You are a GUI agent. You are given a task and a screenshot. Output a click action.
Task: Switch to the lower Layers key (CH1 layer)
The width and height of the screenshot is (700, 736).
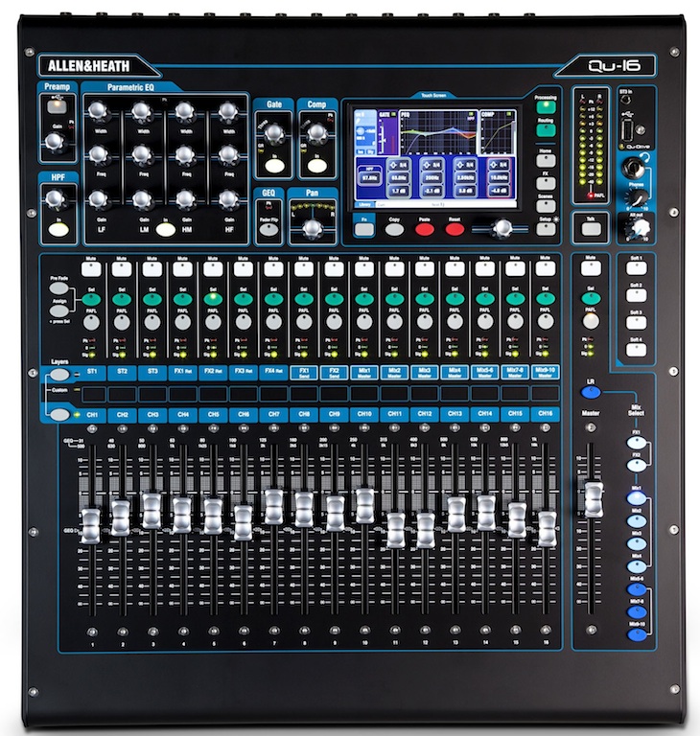(x=59, y=415)
